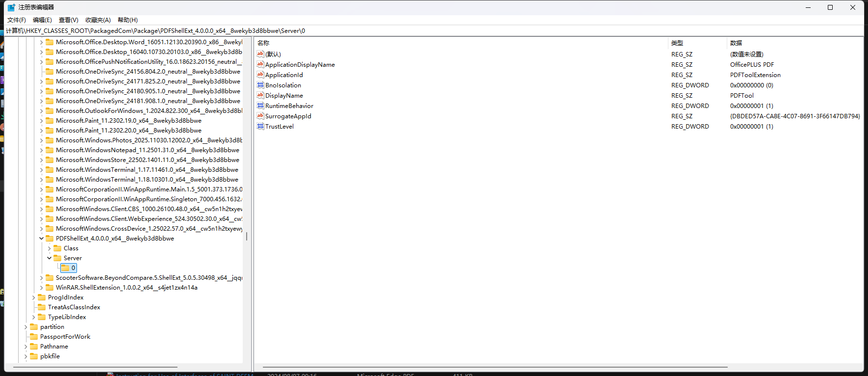Click the ProgIdIndex folder icon
This screenshot has width=868, height=376.
click(42, 297)
